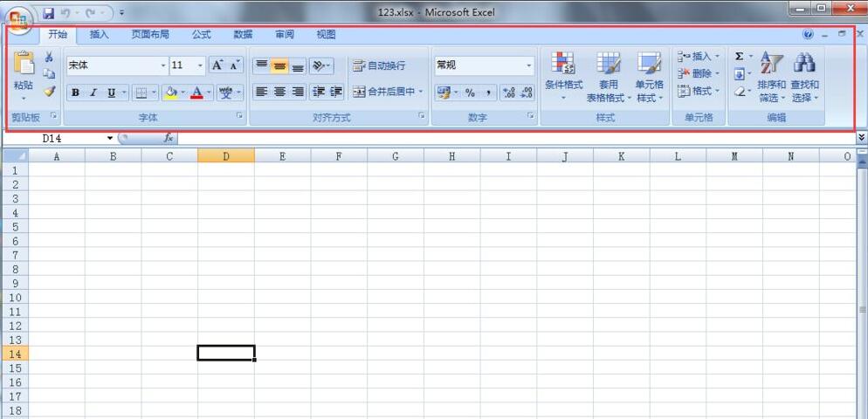
Task: Open 查找和选择 find and select
Action: tap(804, 77)
